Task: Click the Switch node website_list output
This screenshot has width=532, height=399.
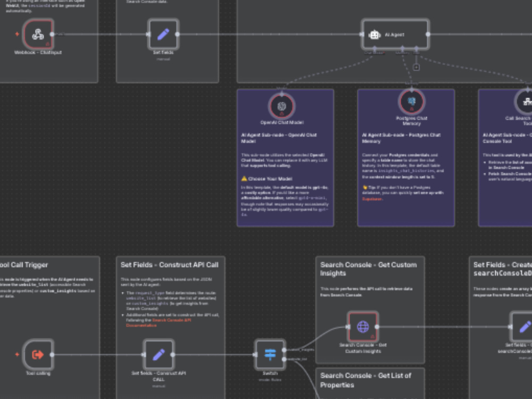Action: (x=284, y=359)
